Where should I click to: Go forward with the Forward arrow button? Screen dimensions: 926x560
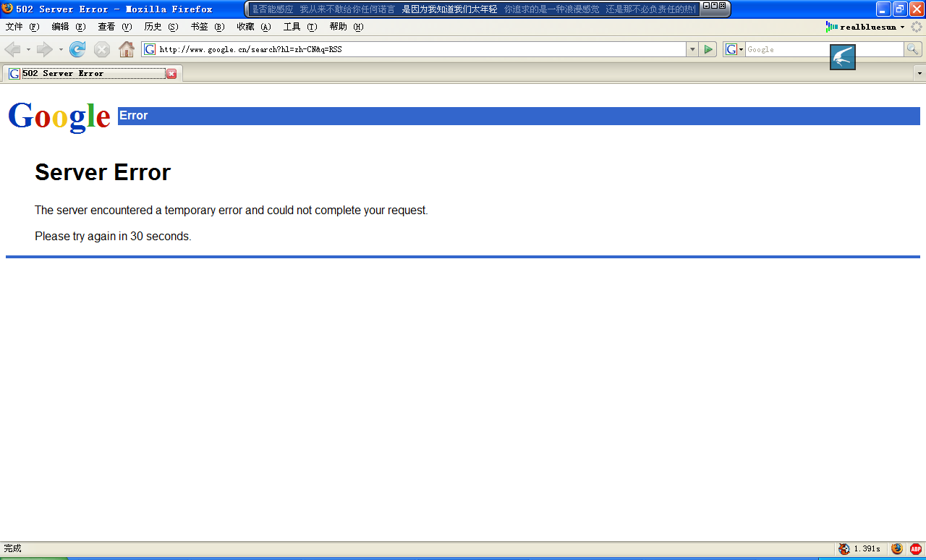tap(45, 49)
